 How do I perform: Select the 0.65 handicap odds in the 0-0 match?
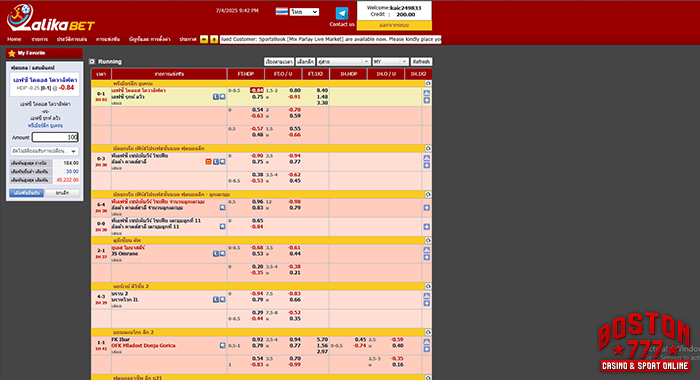258,221
